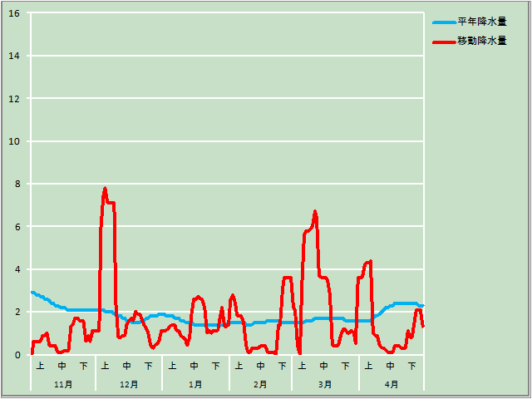Click the red line's tallest peak in March

pyautogui.click(x=315, y=212)
